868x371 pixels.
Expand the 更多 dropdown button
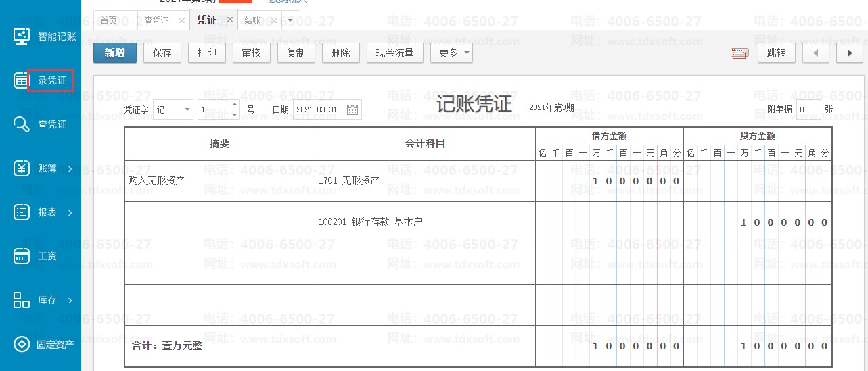[x=451, y=53]
